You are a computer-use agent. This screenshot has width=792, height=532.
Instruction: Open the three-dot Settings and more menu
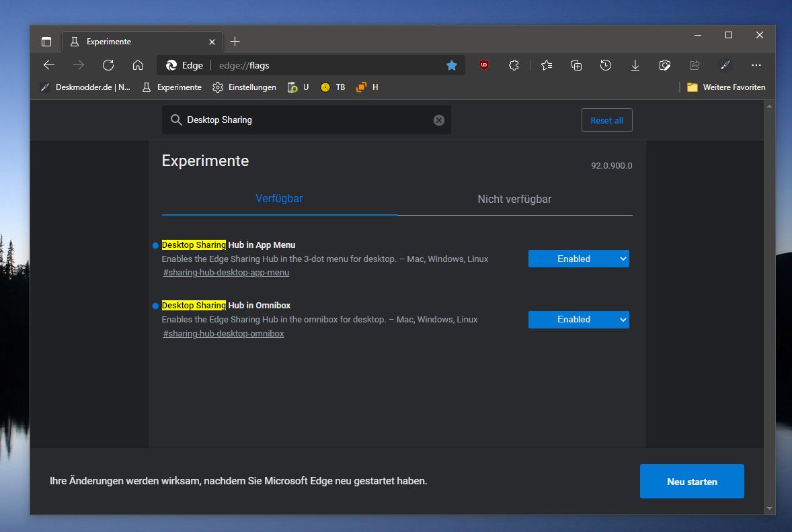coord(756,65)
